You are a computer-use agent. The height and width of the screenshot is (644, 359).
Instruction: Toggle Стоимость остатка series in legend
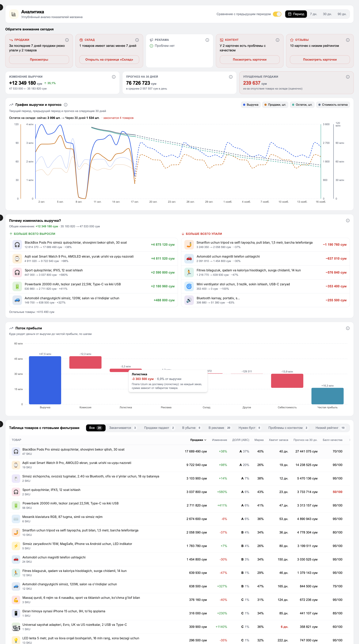point(333,105)
